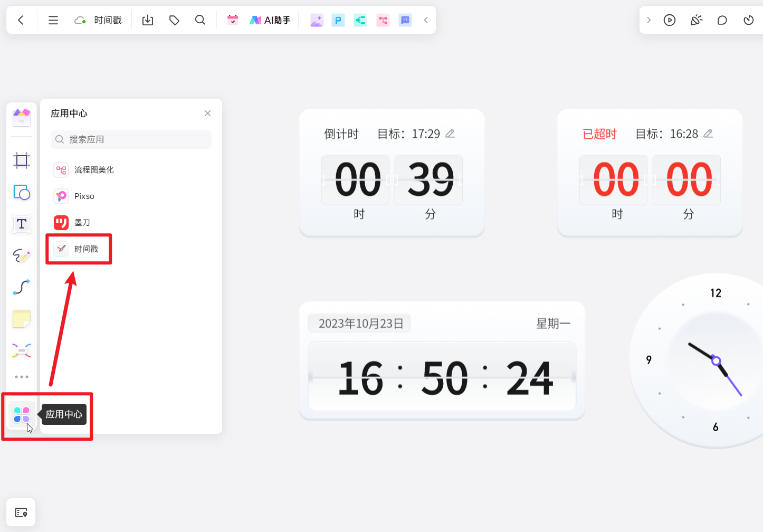The image size is (763, 532).
Task: Click the file name 时间戳 in the top toolbar
Action: coord(108,20)
